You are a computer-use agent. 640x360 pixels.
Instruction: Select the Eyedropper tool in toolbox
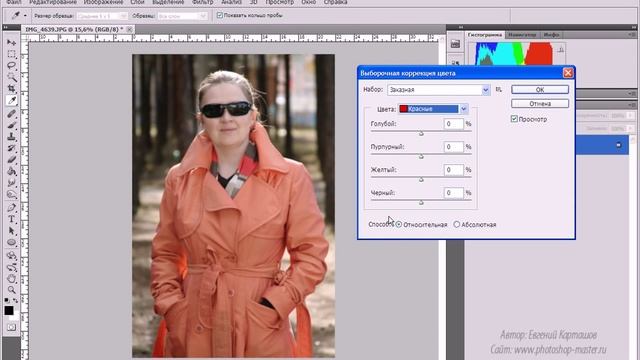(x=11, y=100)
